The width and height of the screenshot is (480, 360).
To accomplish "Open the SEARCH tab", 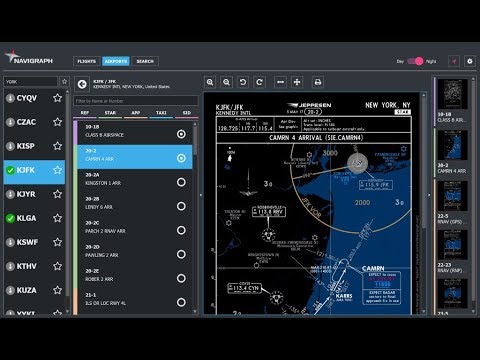I will tap(145, 61).
